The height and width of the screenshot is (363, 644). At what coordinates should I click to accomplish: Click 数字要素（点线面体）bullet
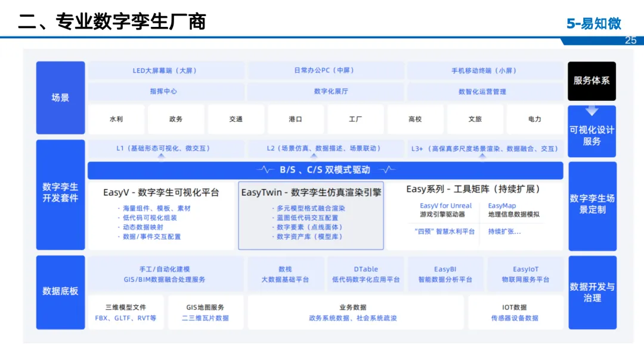[307, 227]
